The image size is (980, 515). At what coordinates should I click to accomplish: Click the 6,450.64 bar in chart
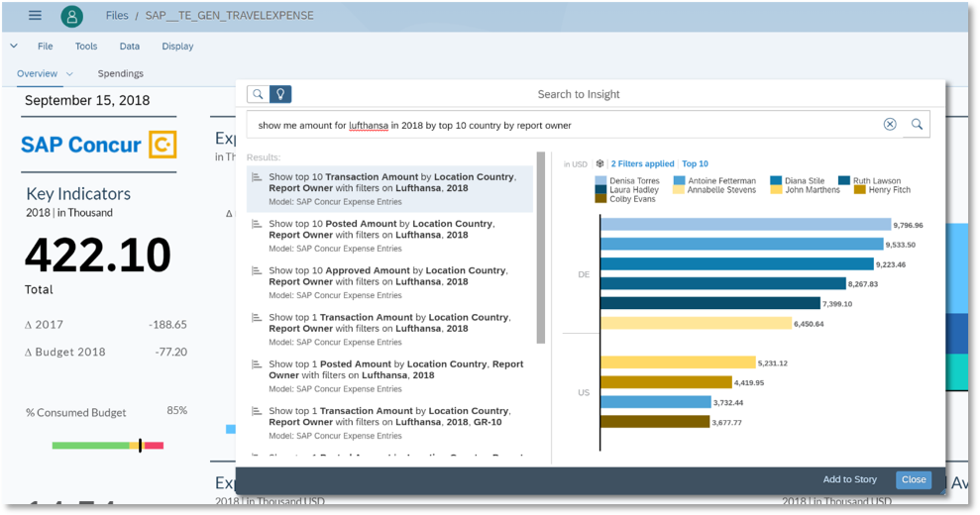tap(696, 323)
